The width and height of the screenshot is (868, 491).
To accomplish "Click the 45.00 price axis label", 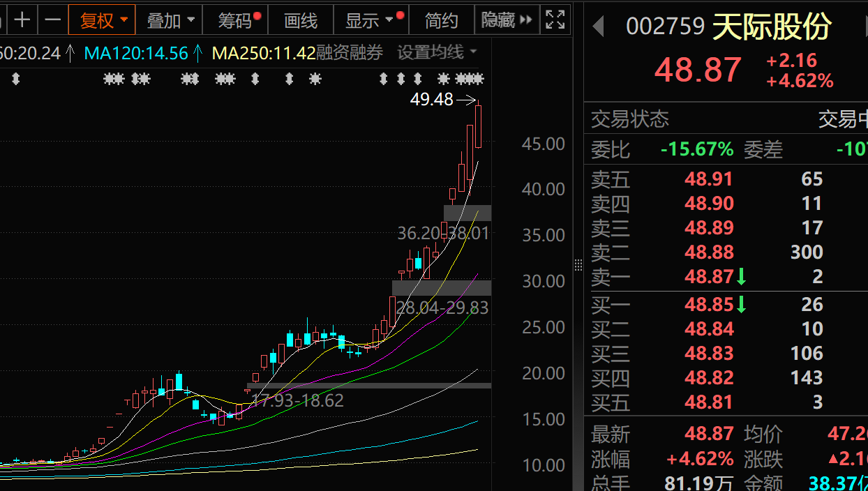I will [544, 144].
